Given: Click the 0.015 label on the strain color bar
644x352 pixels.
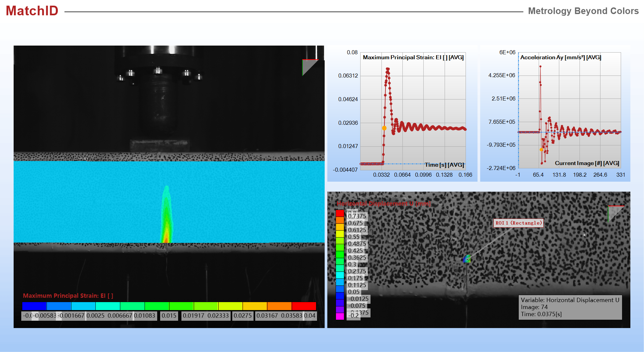Looking at the screenshot, I should (x=169, y=315).
